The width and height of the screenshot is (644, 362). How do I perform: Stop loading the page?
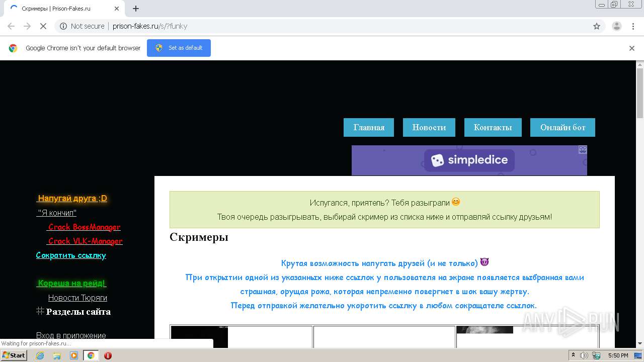pos(43,26)
